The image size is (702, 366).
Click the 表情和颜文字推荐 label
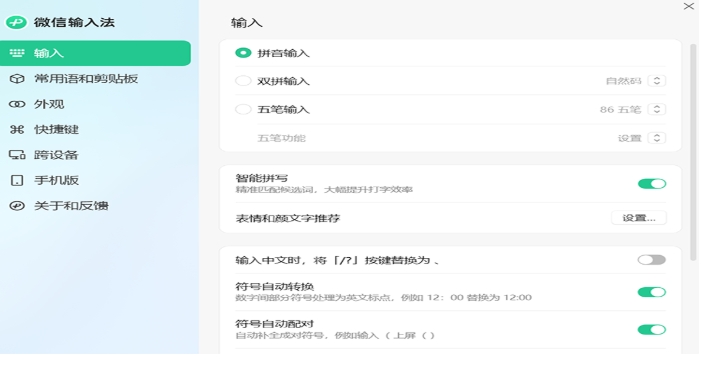288,218
